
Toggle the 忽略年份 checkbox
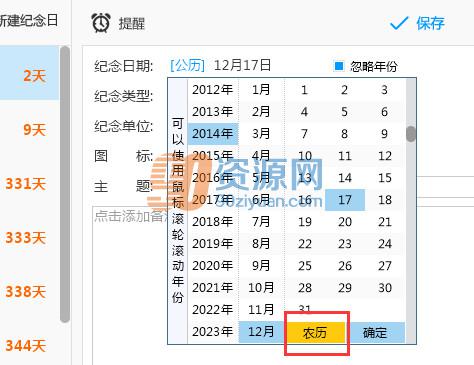tap(339, 66)
